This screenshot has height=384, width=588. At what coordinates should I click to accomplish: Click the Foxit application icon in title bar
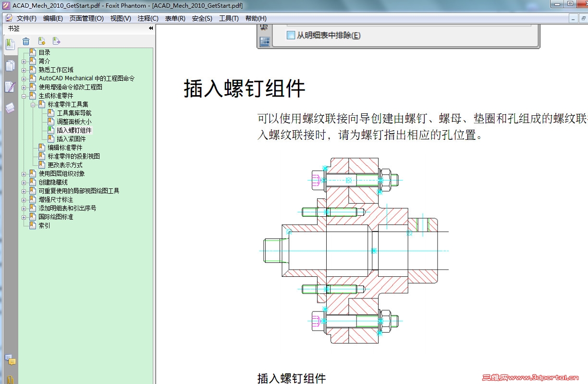[x=5, y=5]
